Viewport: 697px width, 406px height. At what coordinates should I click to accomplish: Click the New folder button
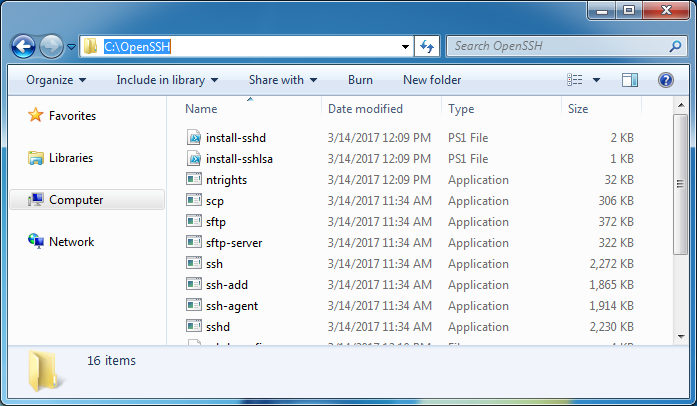432,80
